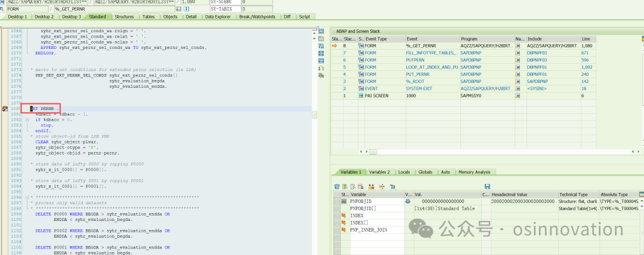Click the green-blue icon ending the Variables toolbar
Image resolution: width=644 pixels, height=255 pixels.
click(x=392, y=187)
